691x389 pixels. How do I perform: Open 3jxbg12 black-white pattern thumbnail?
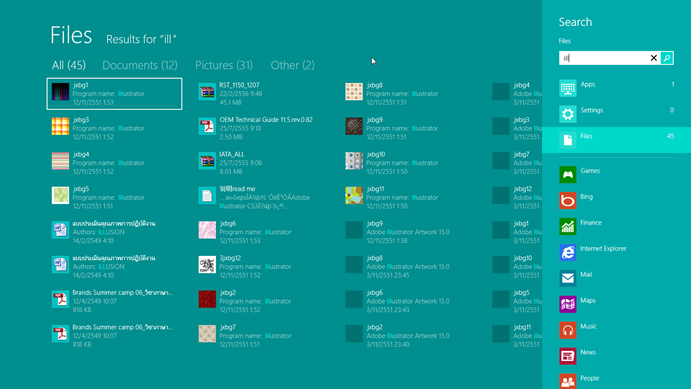207,265
